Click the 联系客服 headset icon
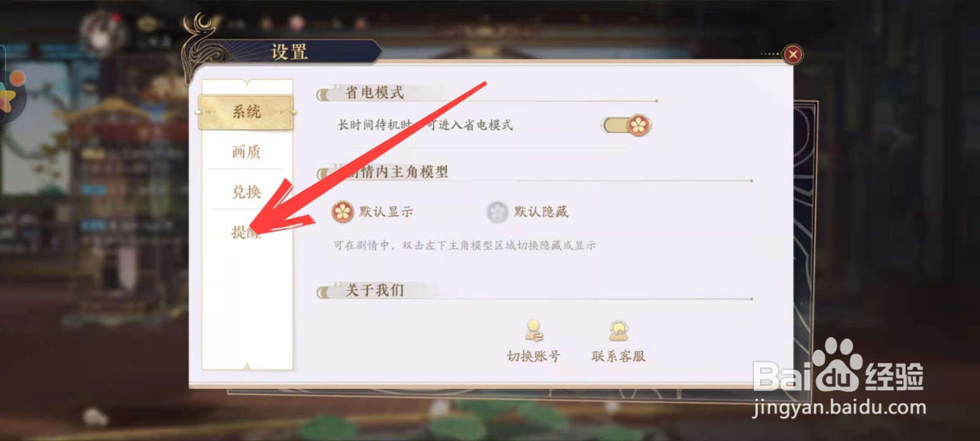 coord(619,330)
